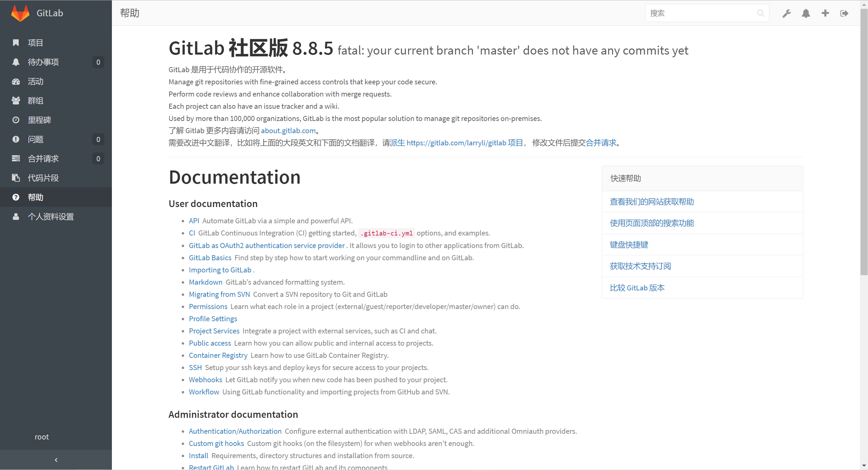
Task: Focus the 搜索 search field
Action: (x=707, y=13)
